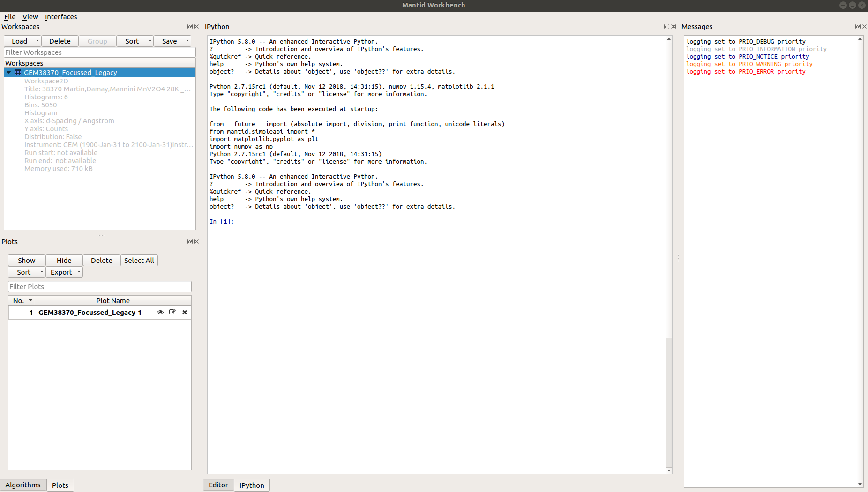
Task: Open the Load button dropdown arrow
Action: [37, 41]
